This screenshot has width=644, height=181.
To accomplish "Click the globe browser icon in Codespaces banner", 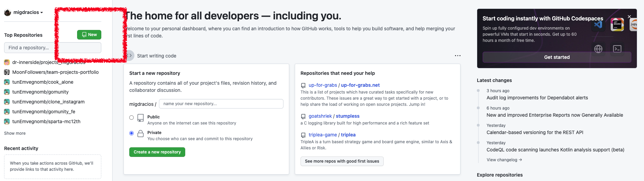I will click(598, 49).
